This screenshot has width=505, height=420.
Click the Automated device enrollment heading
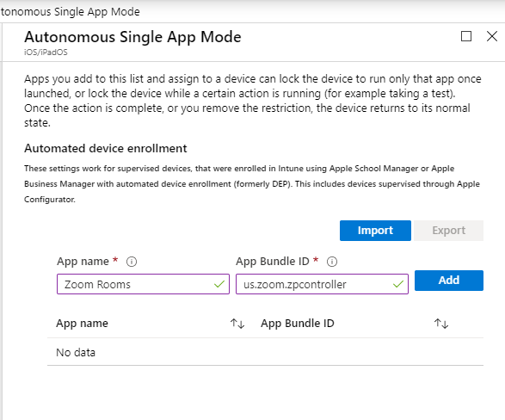(x=106, y=149)
